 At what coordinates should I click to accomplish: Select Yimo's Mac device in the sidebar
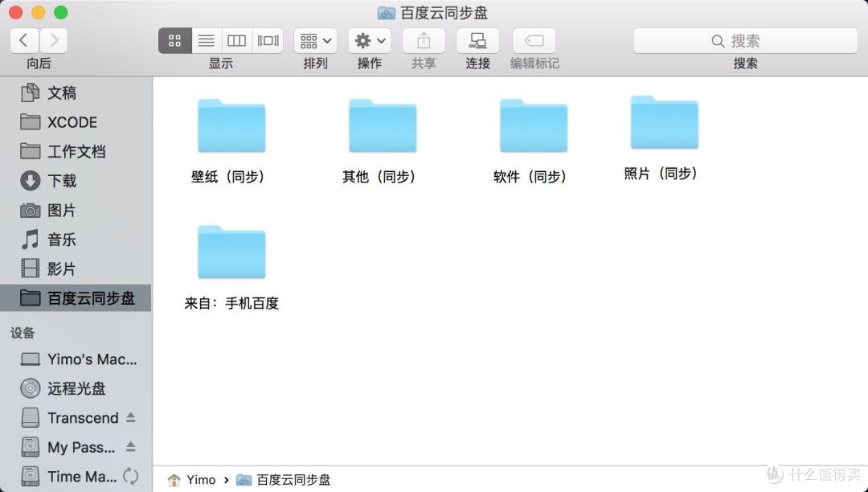76,359
